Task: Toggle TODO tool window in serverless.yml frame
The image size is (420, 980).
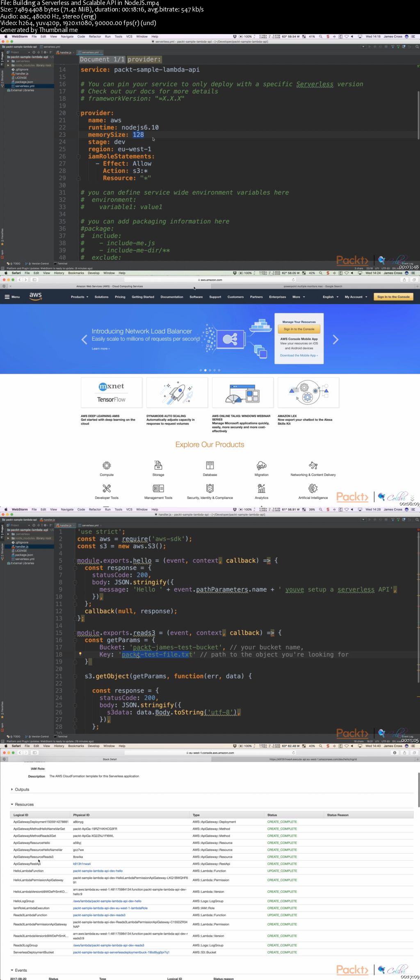Action: tap(14, 264)
